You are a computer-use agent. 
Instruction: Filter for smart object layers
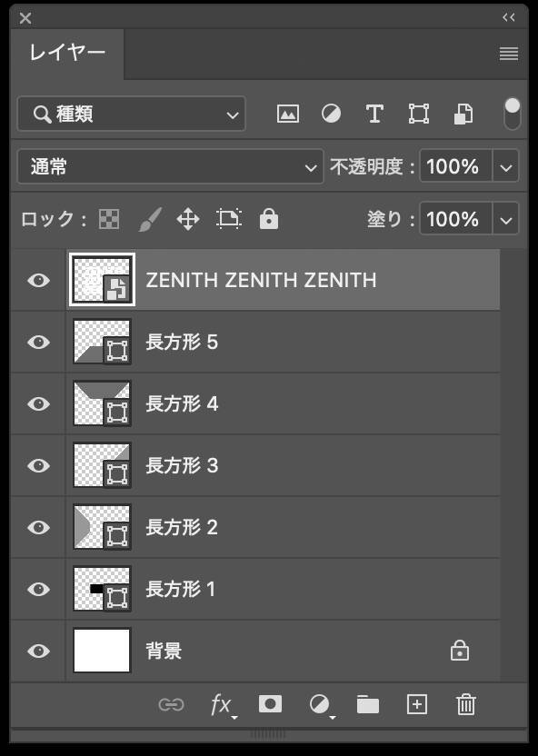click(463, 114)
